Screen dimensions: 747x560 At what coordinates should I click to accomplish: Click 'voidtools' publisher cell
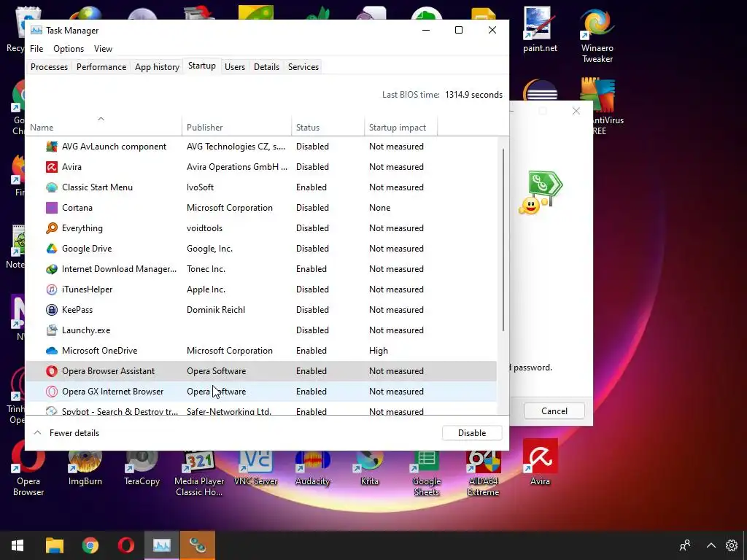pyautogui.click(x=205, y=228)
